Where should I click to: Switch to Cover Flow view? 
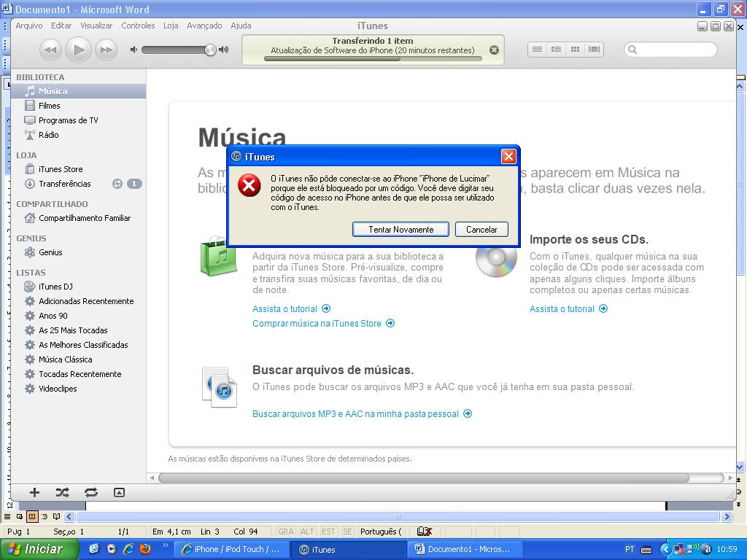[x=594, y=50]
